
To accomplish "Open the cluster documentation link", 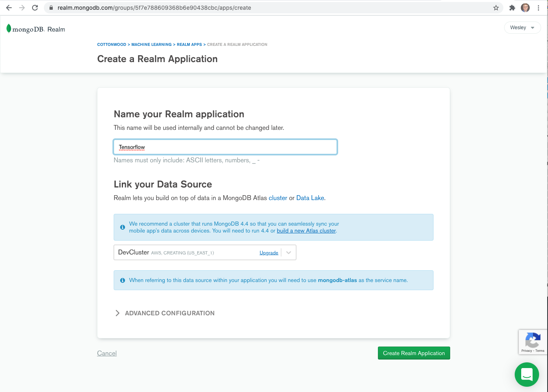I will pyautogui.click(x=278, y=198).
